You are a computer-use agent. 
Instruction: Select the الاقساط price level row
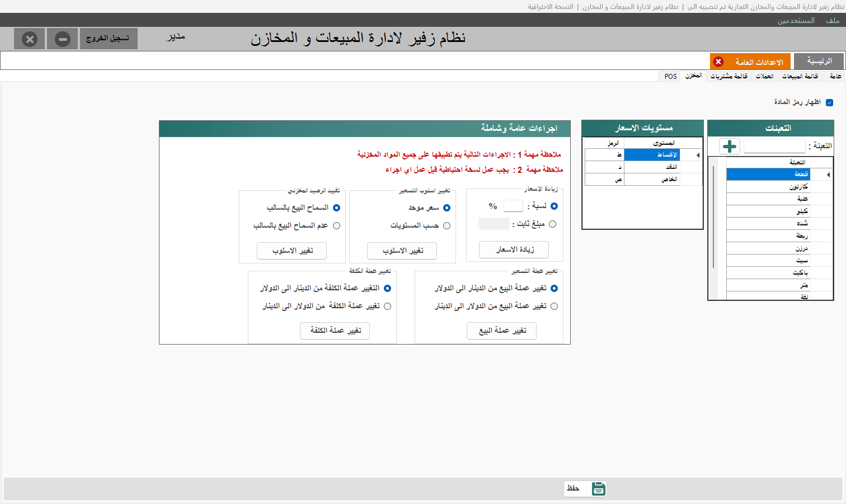pyautogui.click(x=652, y=155)
